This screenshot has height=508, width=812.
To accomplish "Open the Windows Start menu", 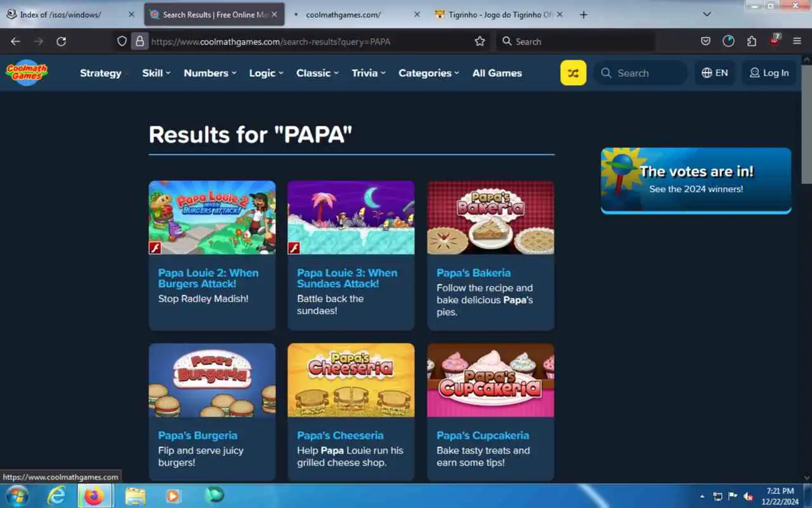I will pos(16,496).
